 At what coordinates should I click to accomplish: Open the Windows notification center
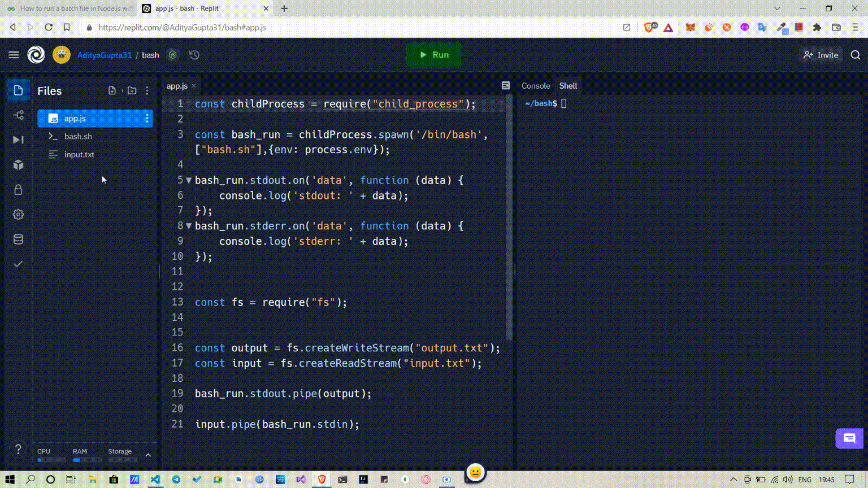(850, 480)
